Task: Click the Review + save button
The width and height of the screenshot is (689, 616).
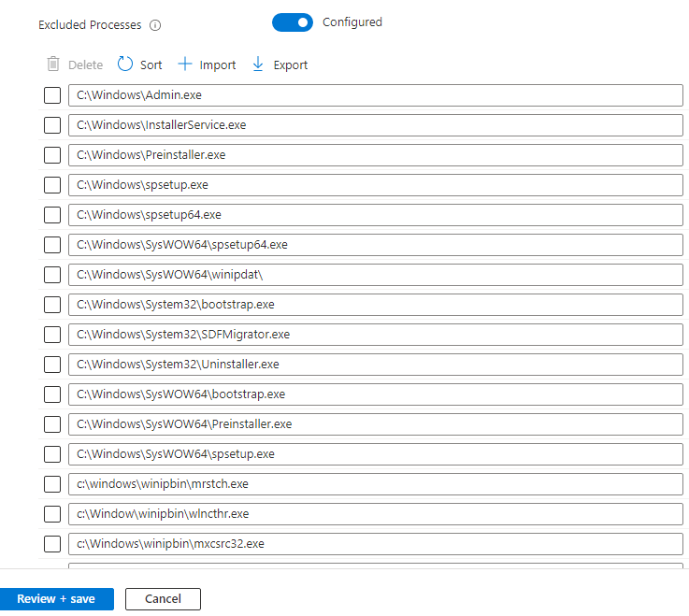Action: point(57,599)
